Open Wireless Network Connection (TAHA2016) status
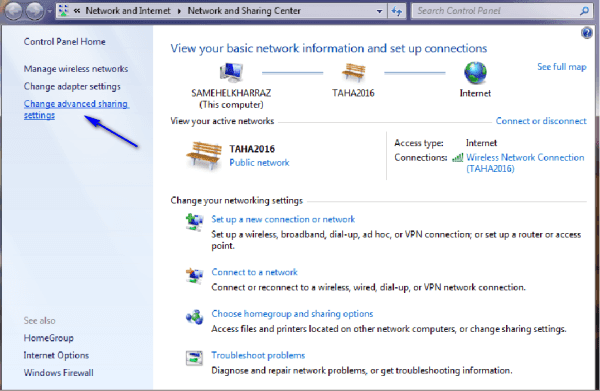 pos(525,163)
